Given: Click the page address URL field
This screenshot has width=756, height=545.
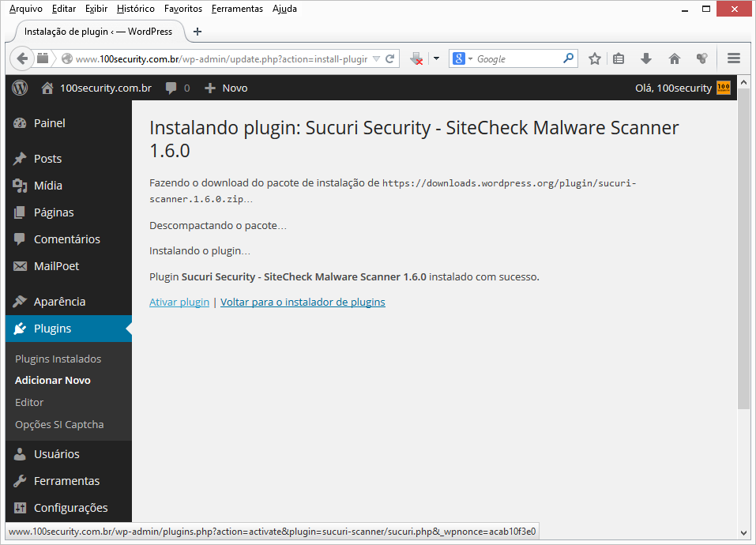Looking at the screenshot, I should [x=221, y=58].
